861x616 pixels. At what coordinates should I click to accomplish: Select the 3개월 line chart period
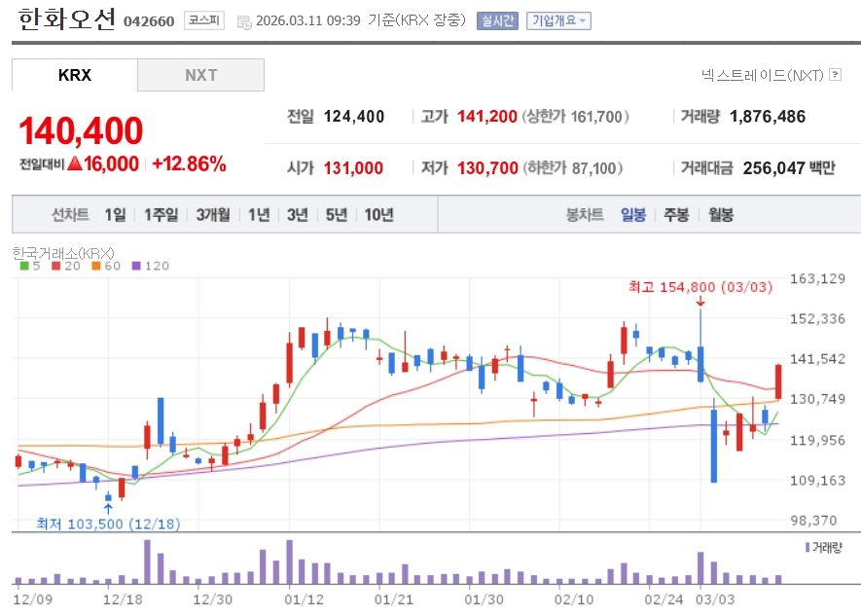click(x=213, y=215)
